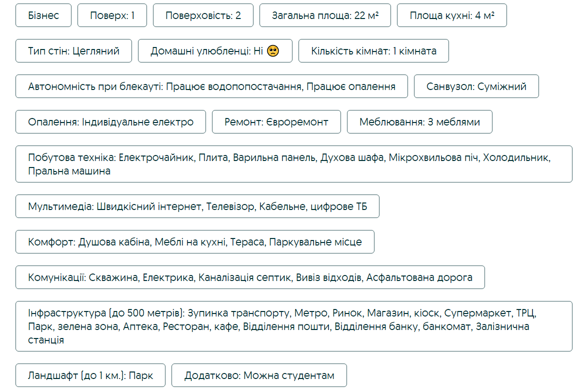Select Площа кухні: 4 м² chip
Image resolution: width=588 pixels, height=389 pixels.
point(451,15)
